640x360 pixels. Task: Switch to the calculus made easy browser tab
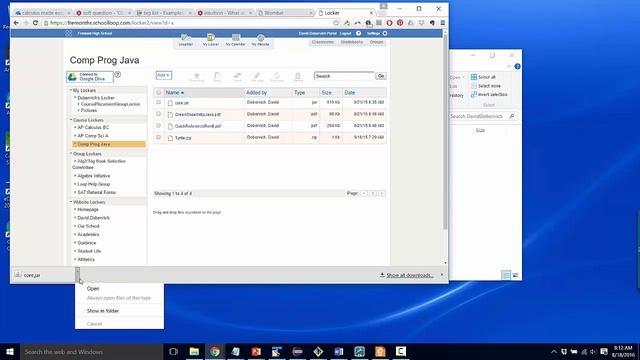point(42,13)
